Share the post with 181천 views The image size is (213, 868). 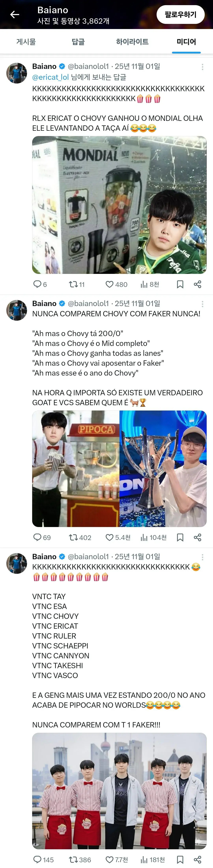[198, 860]
